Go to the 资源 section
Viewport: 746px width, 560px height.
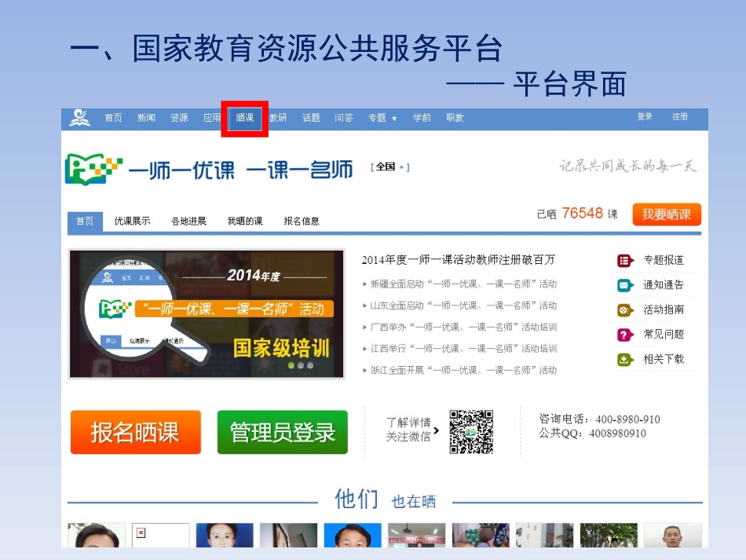tap(179, 118)
